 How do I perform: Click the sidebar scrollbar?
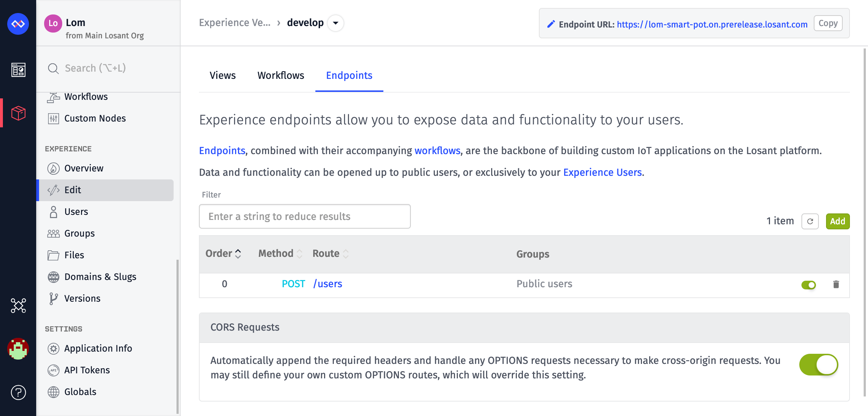pos(178,336)
